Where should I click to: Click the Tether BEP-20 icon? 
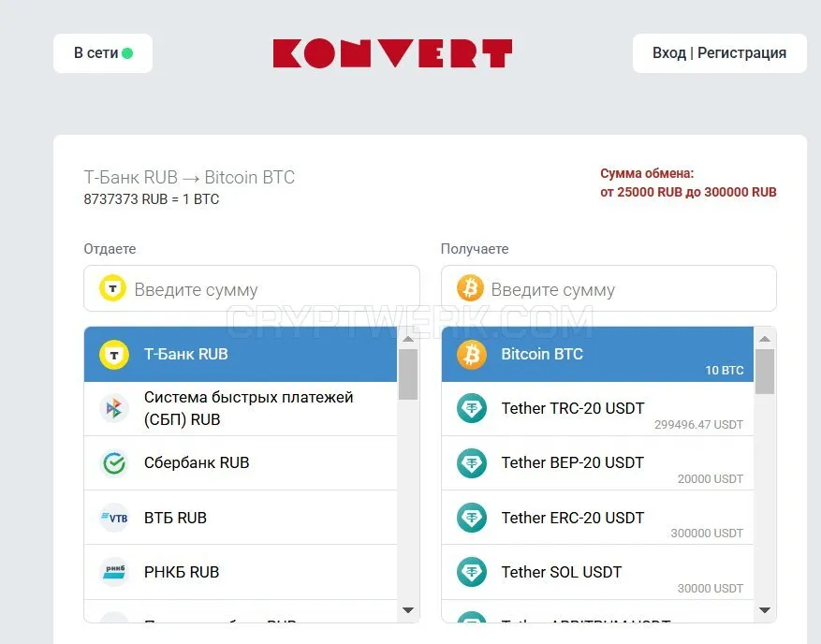[471, 462]
